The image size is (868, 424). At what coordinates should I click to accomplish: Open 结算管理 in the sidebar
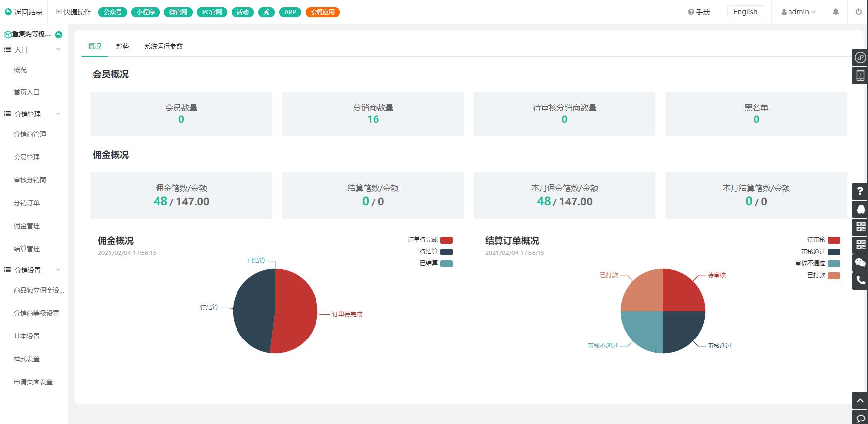27,249
